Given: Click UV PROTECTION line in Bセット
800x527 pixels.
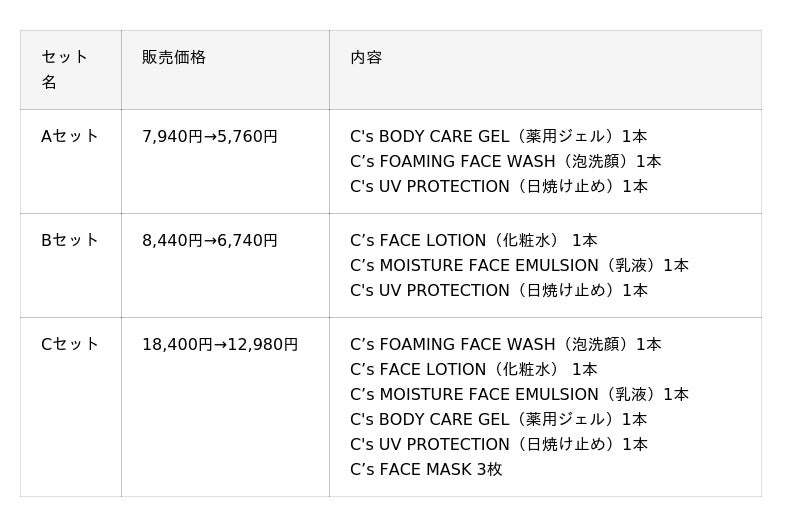Looking at the screenshot, I should 498,290.
